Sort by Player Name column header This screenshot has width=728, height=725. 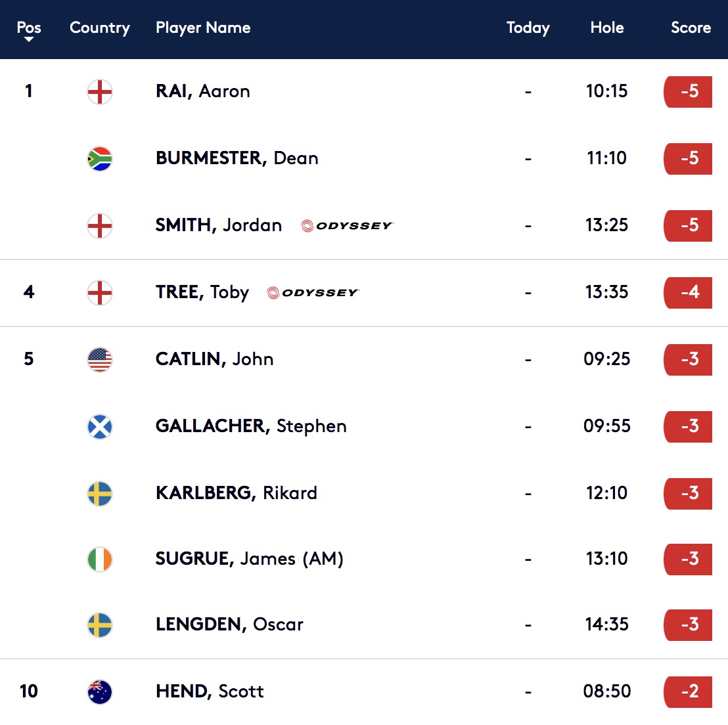coord(203,28)
